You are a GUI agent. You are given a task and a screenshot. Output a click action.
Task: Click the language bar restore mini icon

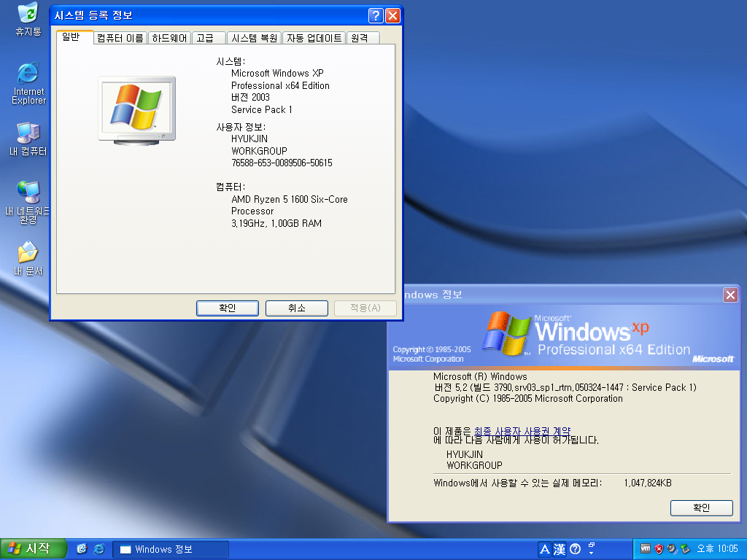tap(591, 545)
